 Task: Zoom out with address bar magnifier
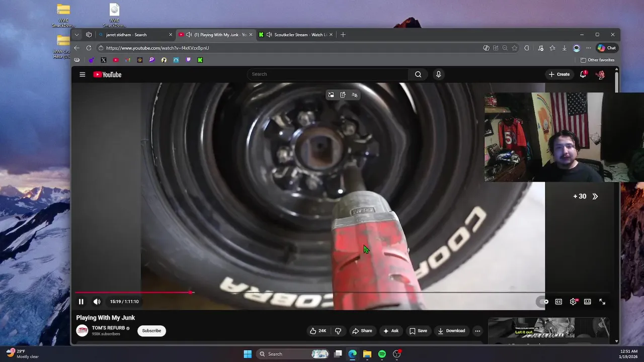(505, 48)
